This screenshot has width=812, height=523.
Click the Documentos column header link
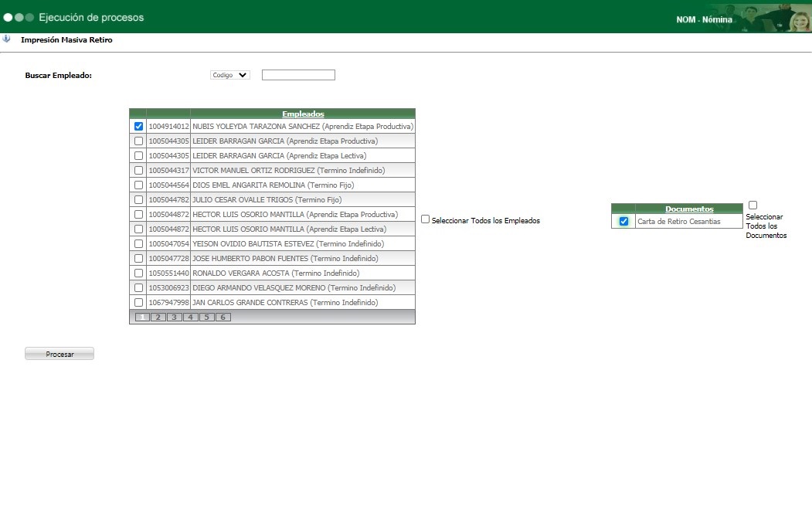coord(689,209)
